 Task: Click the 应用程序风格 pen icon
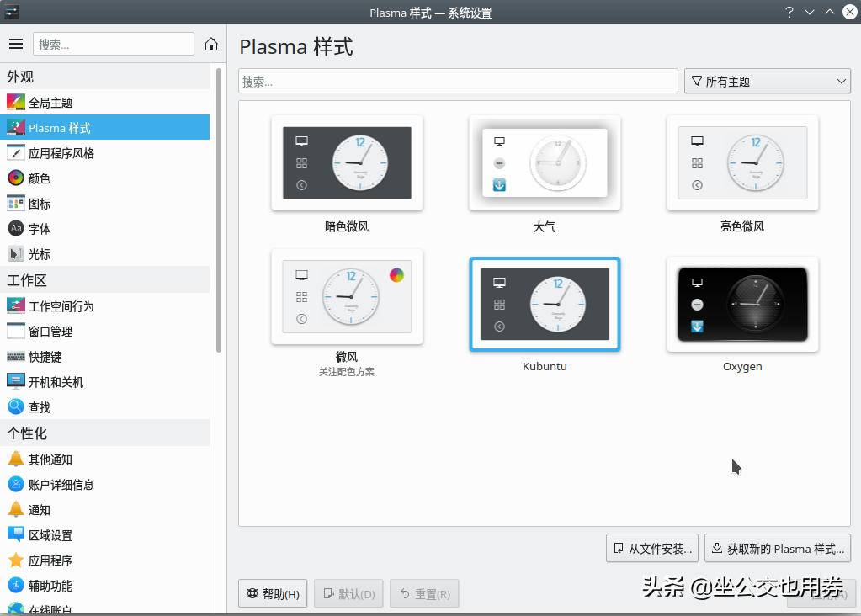[16, 152]
